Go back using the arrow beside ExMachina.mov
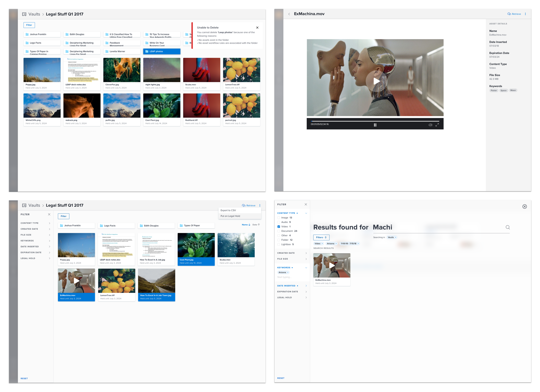The width and height of the screenshot is (540, 392). pos(289,14)
